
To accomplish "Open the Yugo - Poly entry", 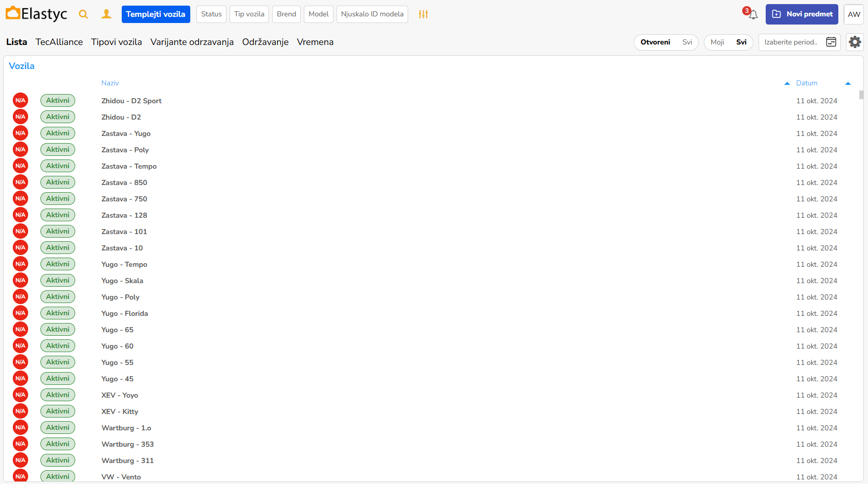I will pos(120,297).
